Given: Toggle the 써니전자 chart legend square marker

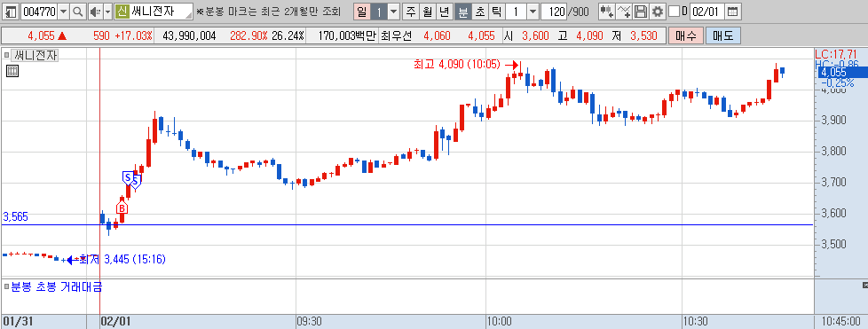Looking at the screenshot, I should pos(6,55).
